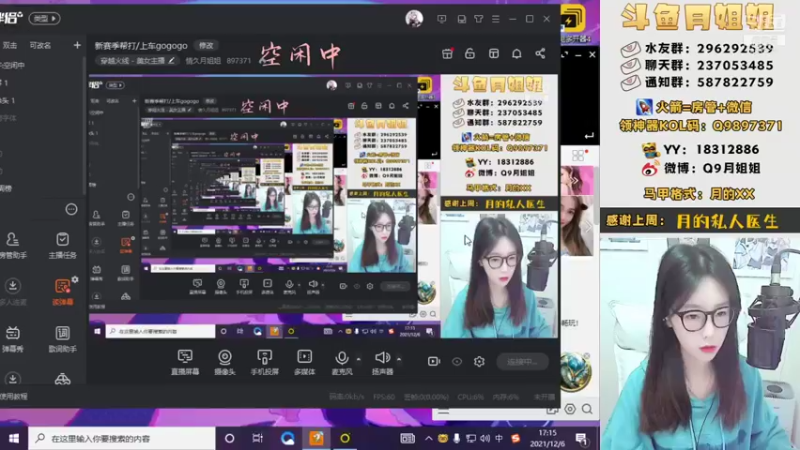Toggle the recording camera icon
This screenshot has height=450, width=800.
[434, 361]
